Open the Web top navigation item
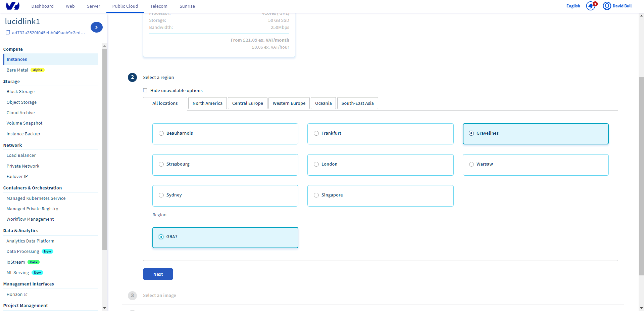 pos(70,6)
